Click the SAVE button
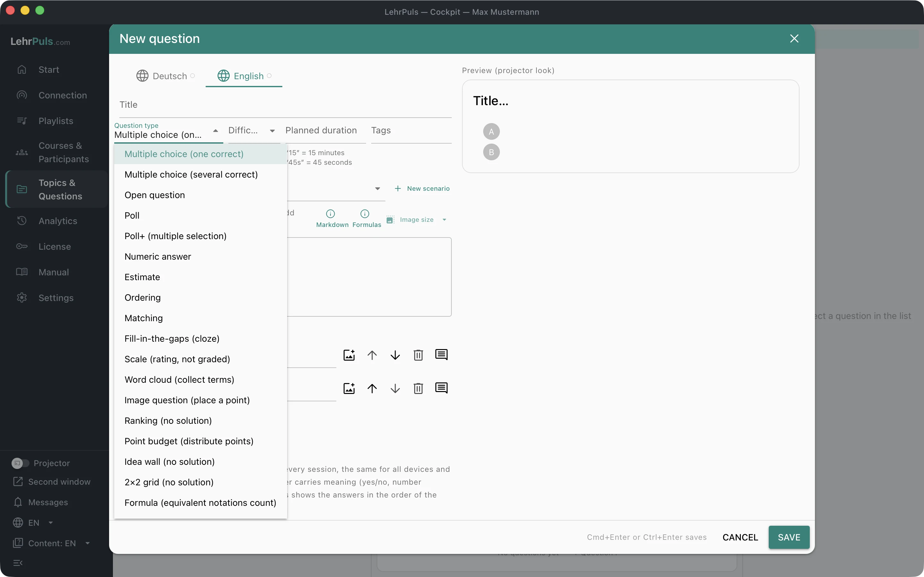 pyautogui.click(x=789, y=537)
